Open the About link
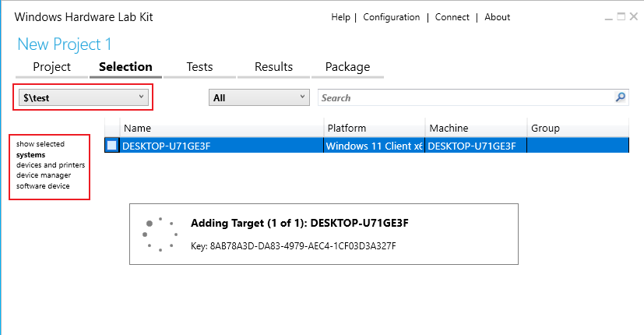 pyautogui.click(x=497, y=17)
